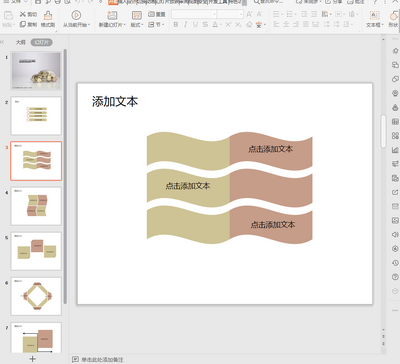Toggle left text alignment

coord(276,24)
